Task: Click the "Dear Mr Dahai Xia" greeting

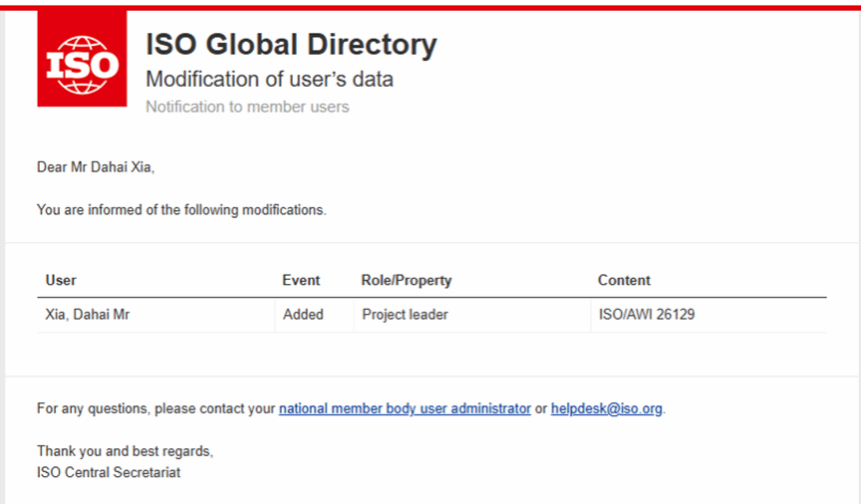Action: coord(96,167)
